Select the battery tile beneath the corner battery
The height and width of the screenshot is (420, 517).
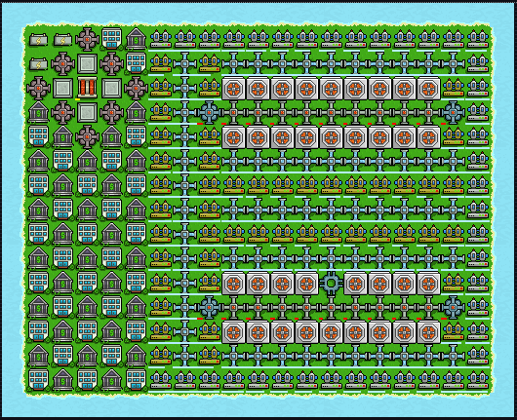pyautogui.click(x=38, y=64)
